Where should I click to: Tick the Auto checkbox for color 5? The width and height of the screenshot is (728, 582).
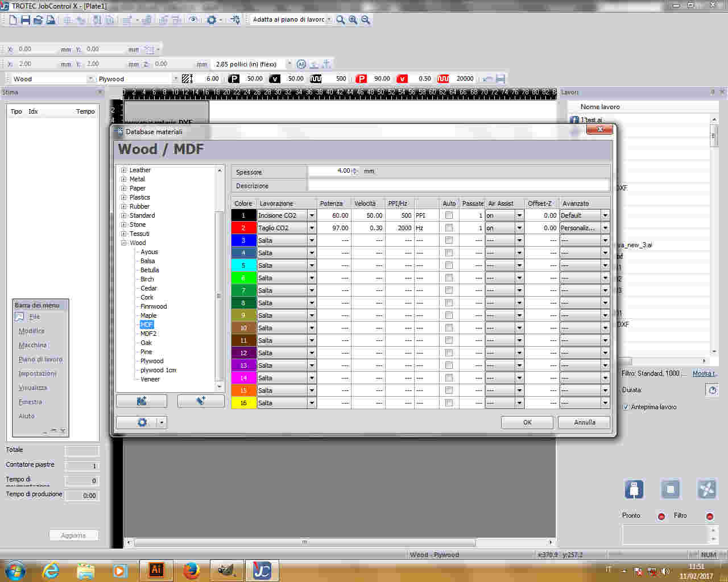coord(449,265)
